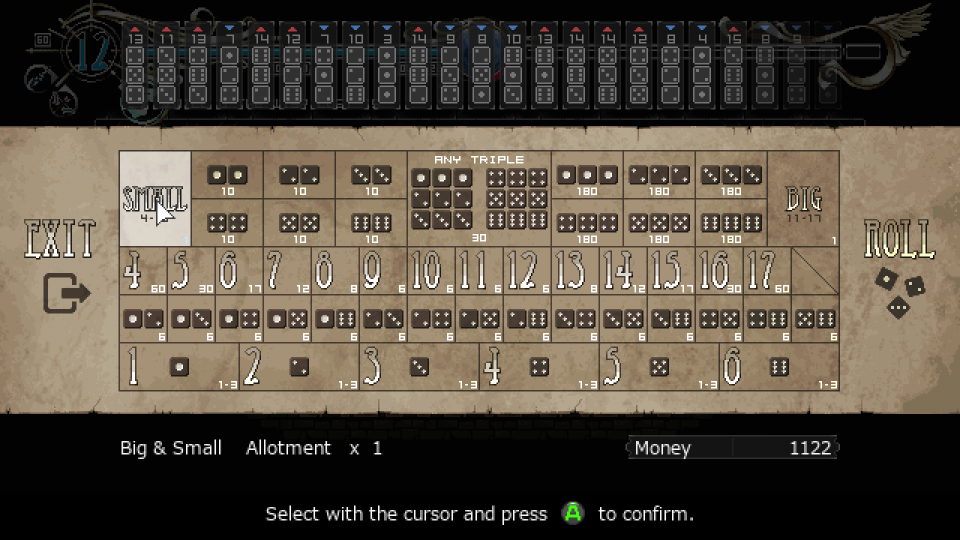Click the ROLL dice icon
The height and width of the screenshot is (540, 960).
(899, 292)
